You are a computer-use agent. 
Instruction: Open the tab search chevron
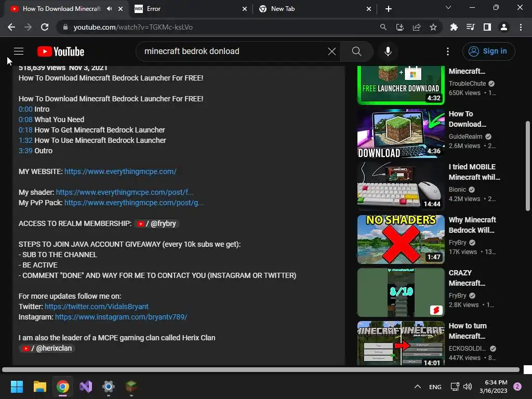[448, 7]
